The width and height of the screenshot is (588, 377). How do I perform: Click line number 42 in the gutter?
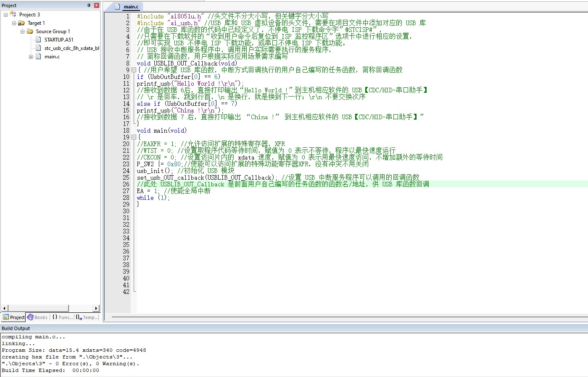pos(126,292)
